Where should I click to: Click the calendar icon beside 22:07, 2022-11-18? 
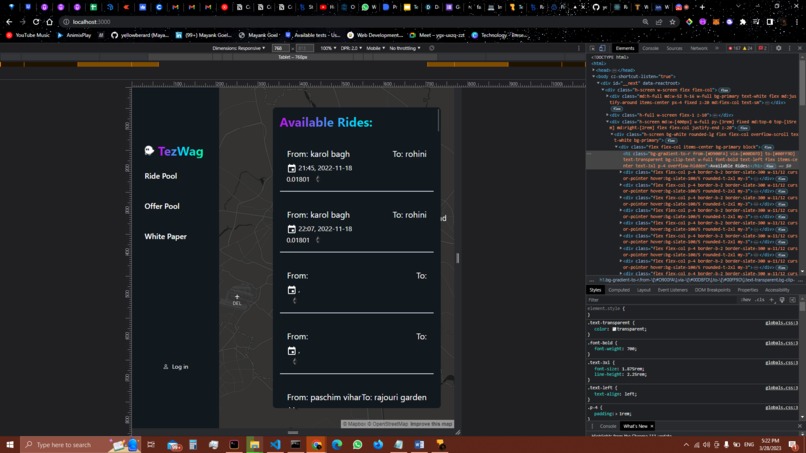pyautogui.click(x=291, y=229)
